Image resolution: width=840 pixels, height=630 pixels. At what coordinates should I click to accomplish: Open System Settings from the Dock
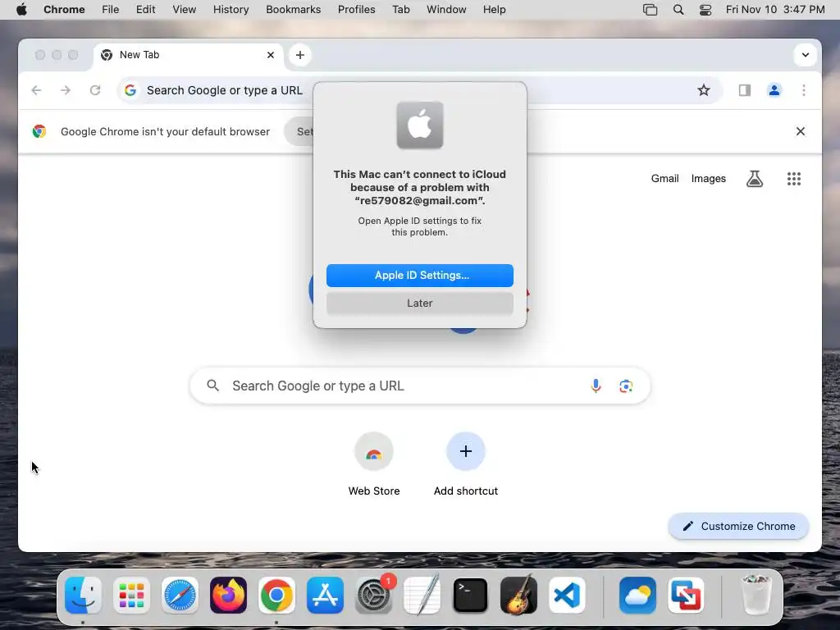(373, 595)
